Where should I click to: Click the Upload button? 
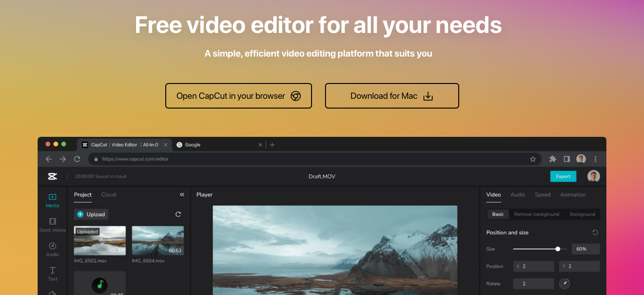pos(91,214)
